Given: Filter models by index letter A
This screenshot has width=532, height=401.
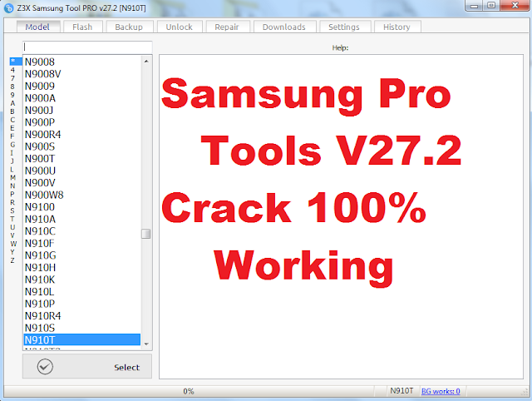Looking at the screenshot, I should point(12,103).
